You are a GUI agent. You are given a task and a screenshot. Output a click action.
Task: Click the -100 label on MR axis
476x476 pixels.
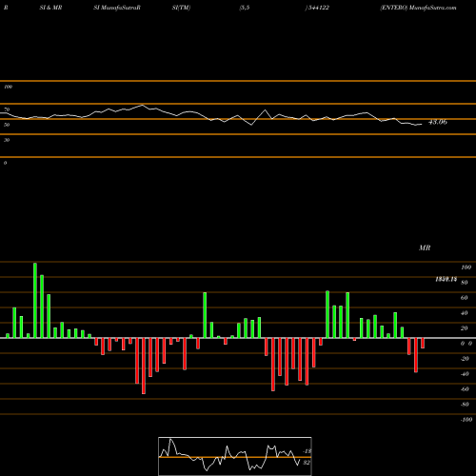466,420
